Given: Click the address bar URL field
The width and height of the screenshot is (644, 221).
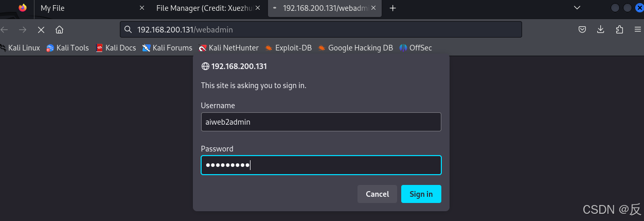Looking at the screenshot, I should pos(321,29).
